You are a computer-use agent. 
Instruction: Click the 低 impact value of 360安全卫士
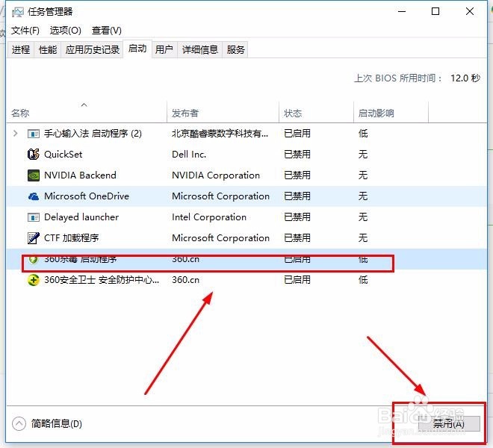(363, 280)
